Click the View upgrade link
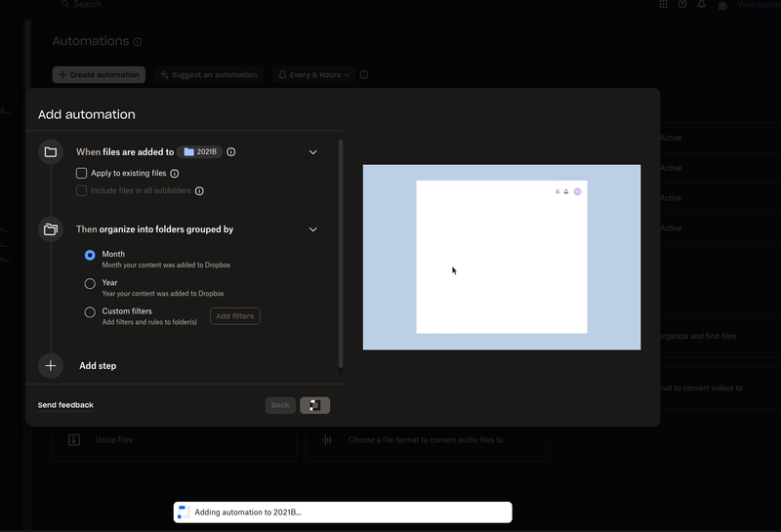 (759, 5)
